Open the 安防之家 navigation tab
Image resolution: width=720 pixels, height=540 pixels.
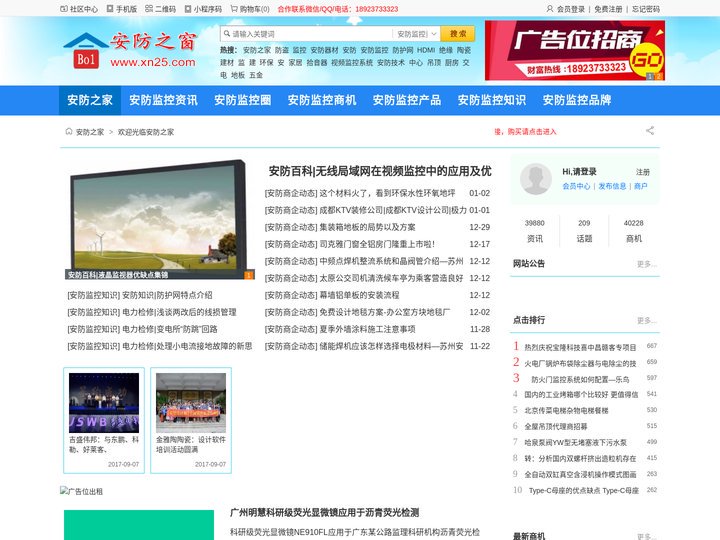[x=90, y=100]
